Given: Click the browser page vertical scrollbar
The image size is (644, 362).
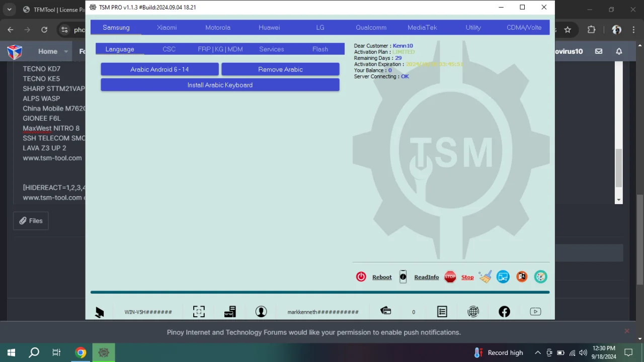Looking at the screenshot, I should tap(640, 239).
